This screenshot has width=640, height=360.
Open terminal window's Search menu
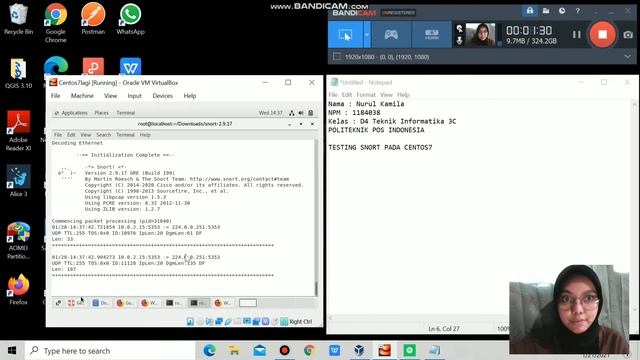coord(104,135)
